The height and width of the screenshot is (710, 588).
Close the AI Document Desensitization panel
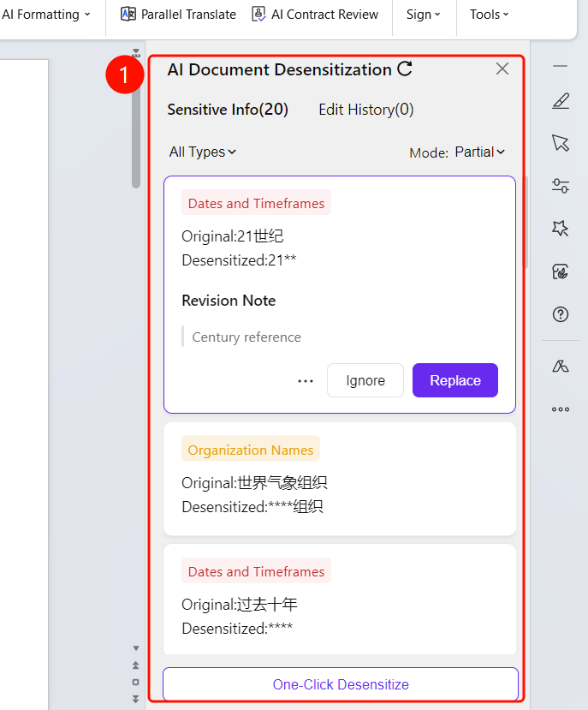tap(502, 69)
